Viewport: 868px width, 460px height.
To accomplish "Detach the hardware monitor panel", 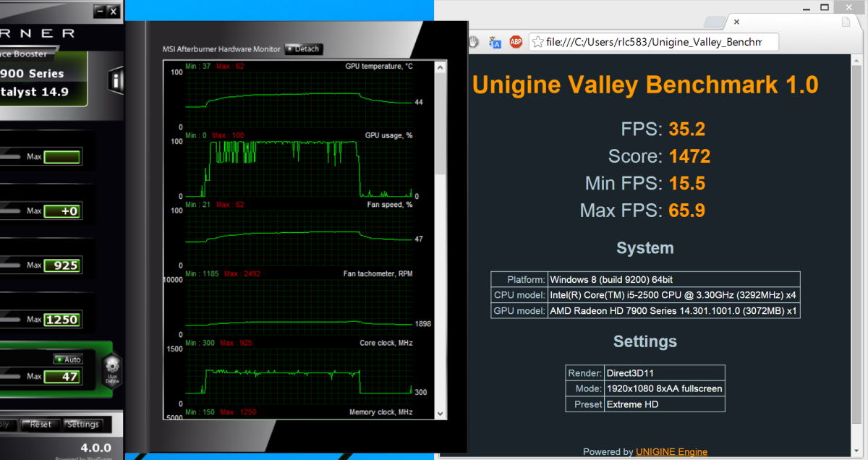I will (x=303, y=49).
